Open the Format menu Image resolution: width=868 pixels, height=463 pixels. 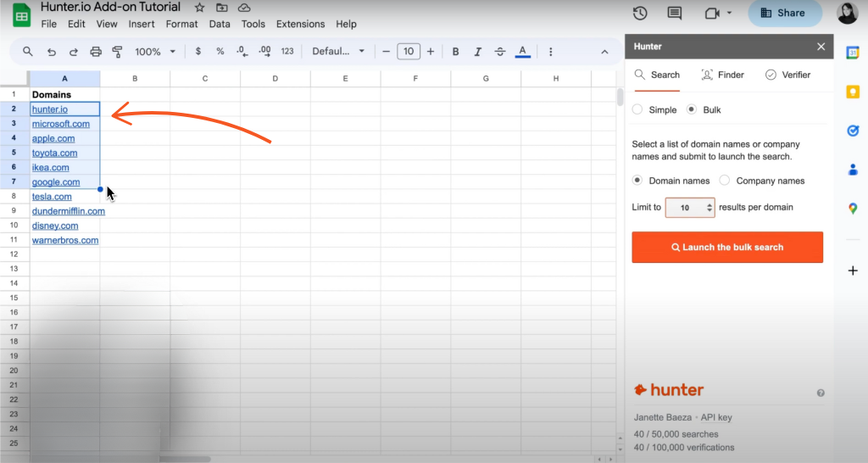(181, 25)
